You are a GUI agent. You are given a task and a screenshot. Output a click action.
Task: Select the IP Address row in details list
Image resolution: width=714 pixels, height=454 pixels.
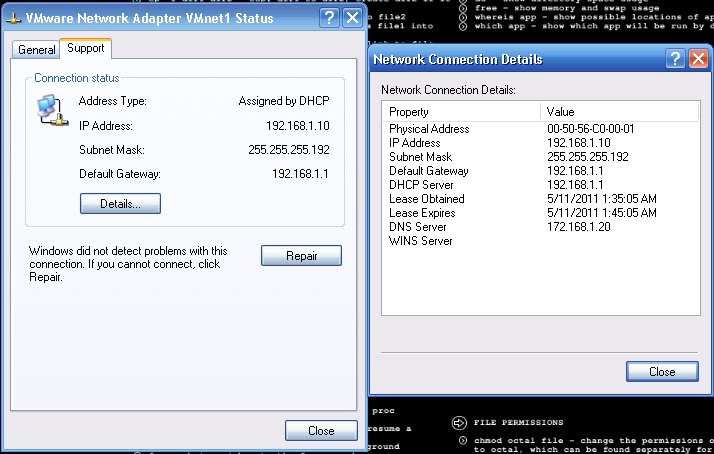tap(541, 143)
